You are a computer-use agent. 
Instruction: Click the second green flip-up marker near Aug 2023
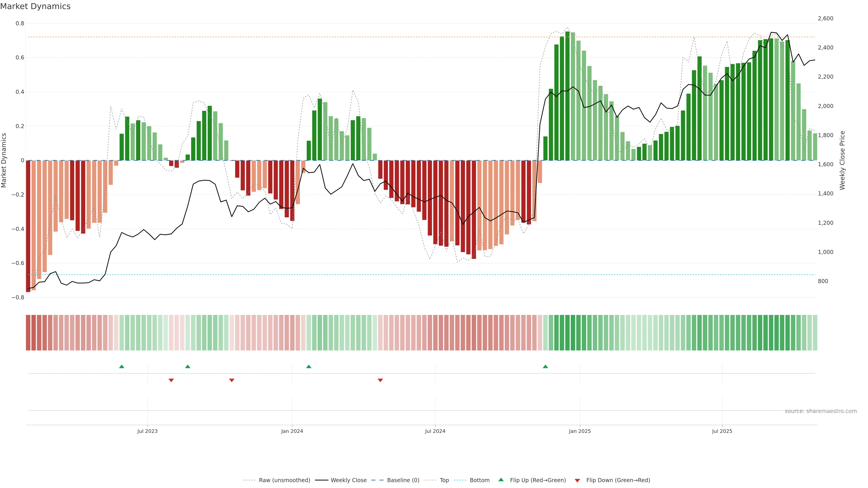188,366
